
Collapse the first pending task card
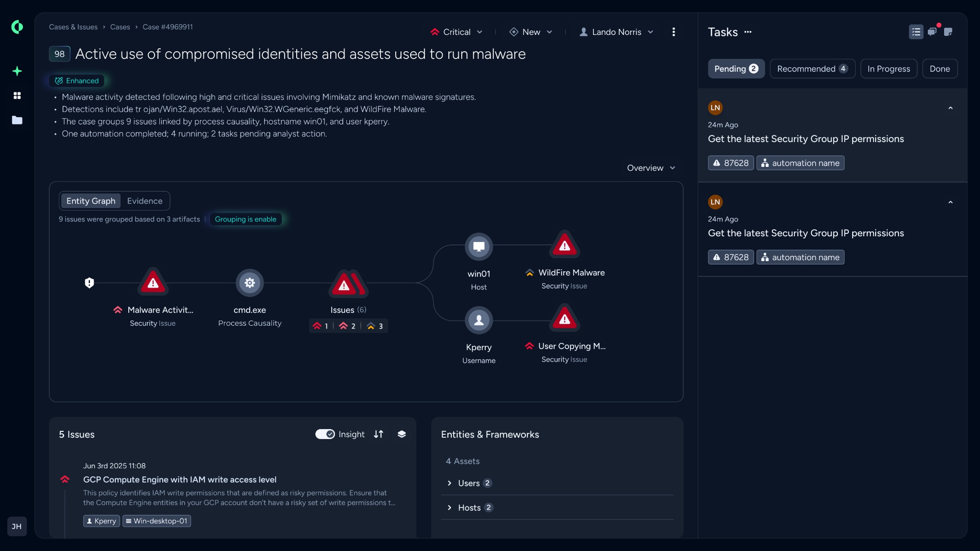[950, 108]
